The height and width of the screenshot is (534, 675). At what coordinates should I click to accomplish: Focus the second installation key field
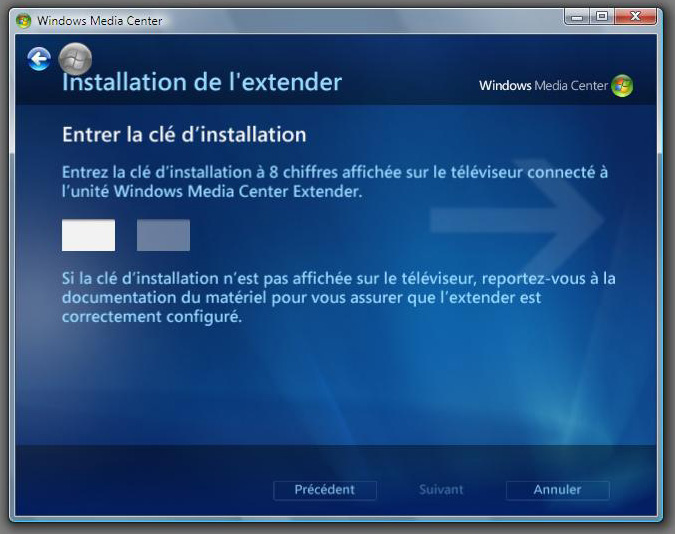(163, 235)
